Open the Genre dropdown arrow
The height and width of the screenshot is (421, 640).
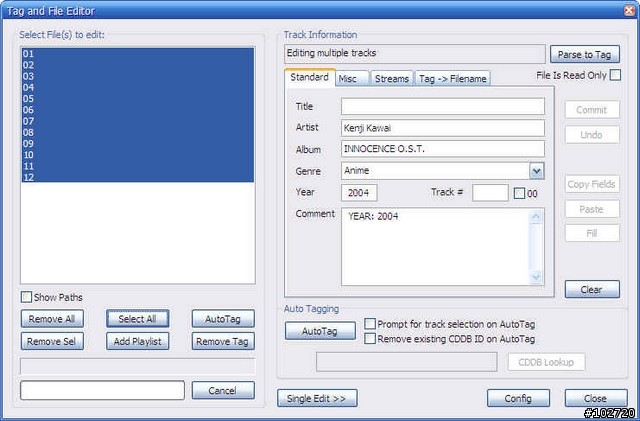click(537, 171)
